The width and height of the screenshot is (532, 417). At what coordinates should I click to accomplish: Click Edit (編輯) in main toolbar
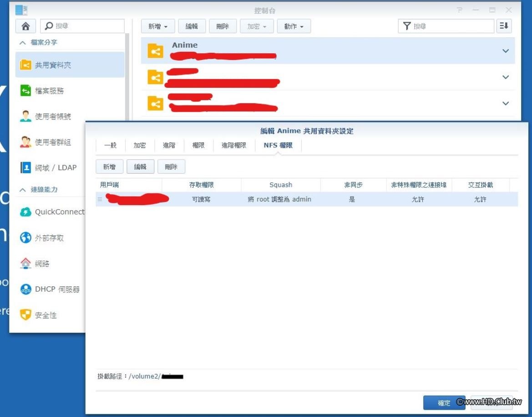[192, 26]
